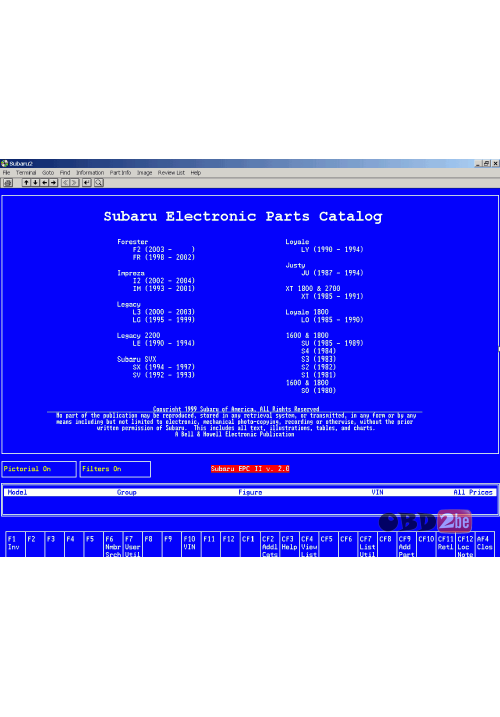Open the Find menu

tap(65, 173)
